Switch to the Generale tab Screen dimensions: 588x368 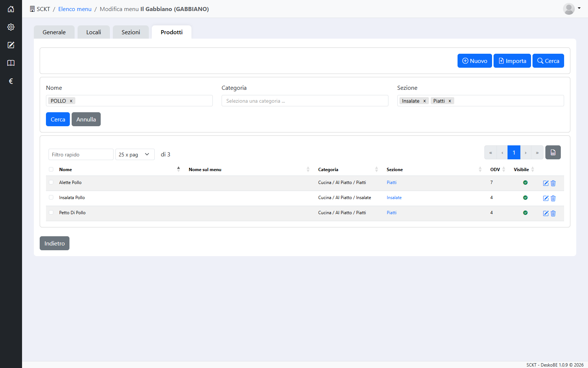point(54,32)
